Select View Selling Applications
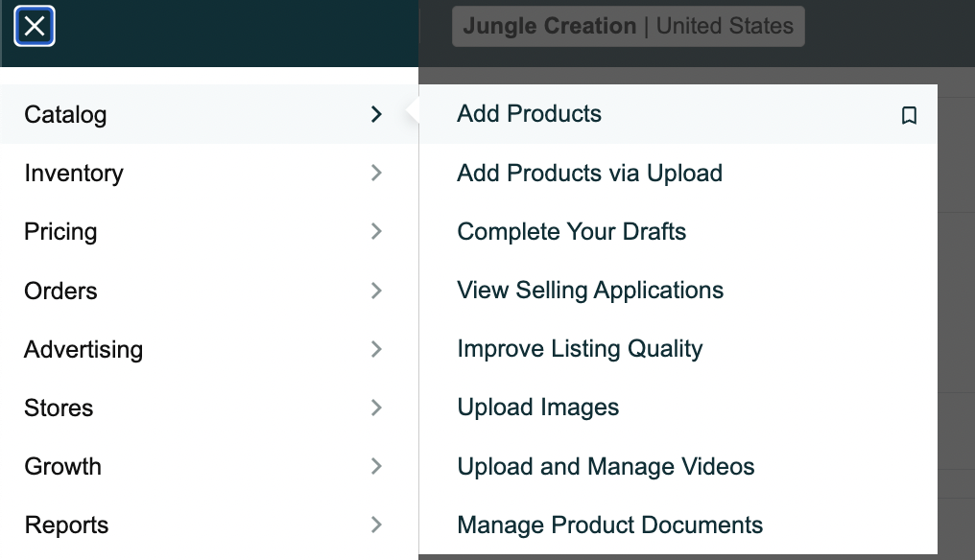Viewport: 975px width, 560px height. pyautogui.click(x=590, y=291)
